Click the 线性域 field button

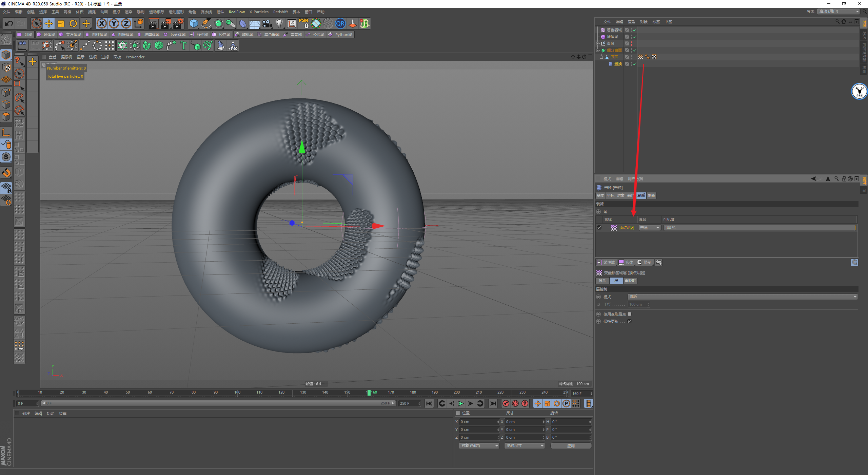tap(606, 262)
